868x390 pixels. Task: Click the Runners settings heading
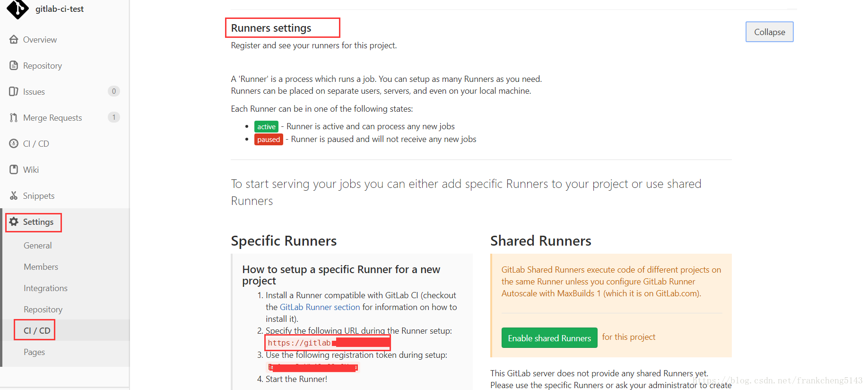[271, 28]
